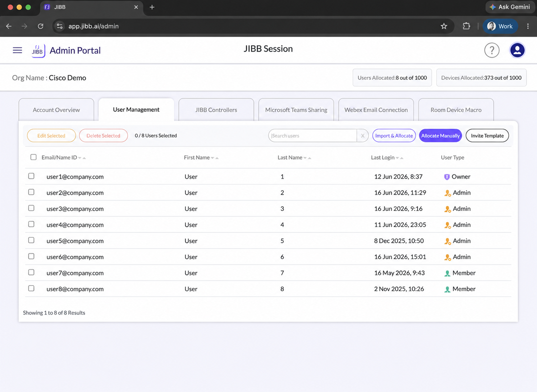Viewport: 537px width, 392px height.
Task: Click the browser address bar URL
Action: pos(94,26)
